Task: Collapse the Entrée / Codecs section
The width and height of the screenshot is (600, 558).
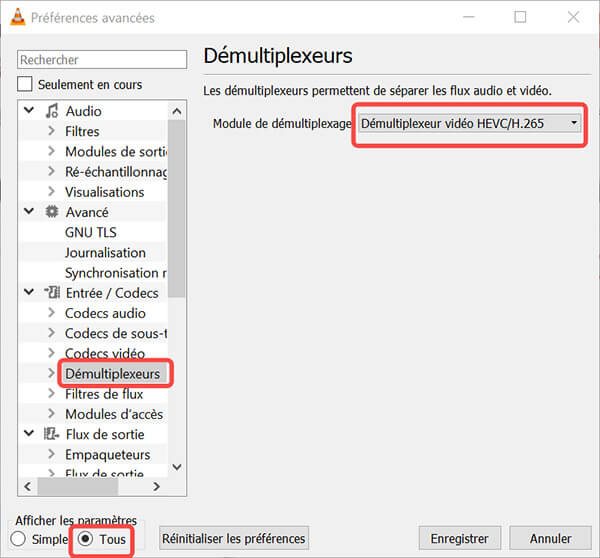Action: click(x=29, y=292)
